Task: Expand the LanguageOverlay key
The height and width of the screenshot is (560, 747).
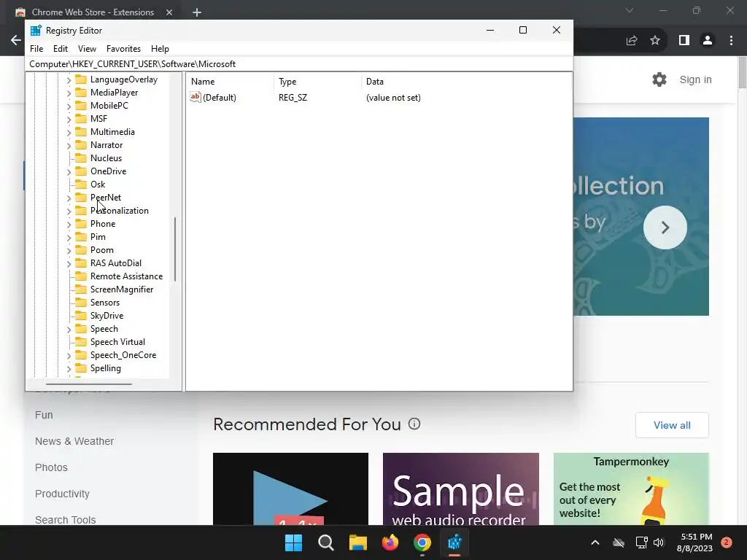Action: [x=69, y=80]
